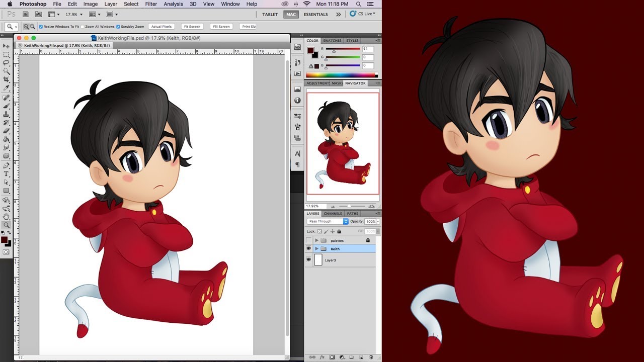The height and width of the screenshot is (362, 644).
Task: Toggle Lock position icon
Action: click(332, 231)
